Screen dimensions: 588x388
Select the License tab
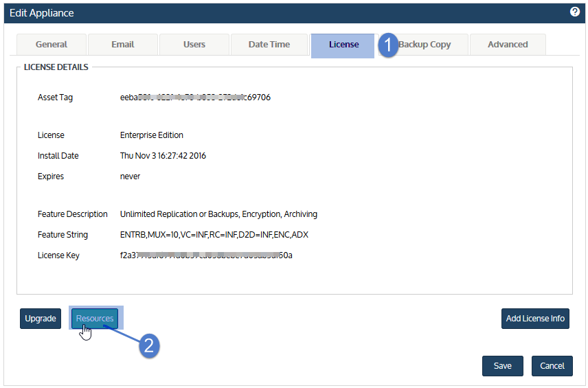343,45
